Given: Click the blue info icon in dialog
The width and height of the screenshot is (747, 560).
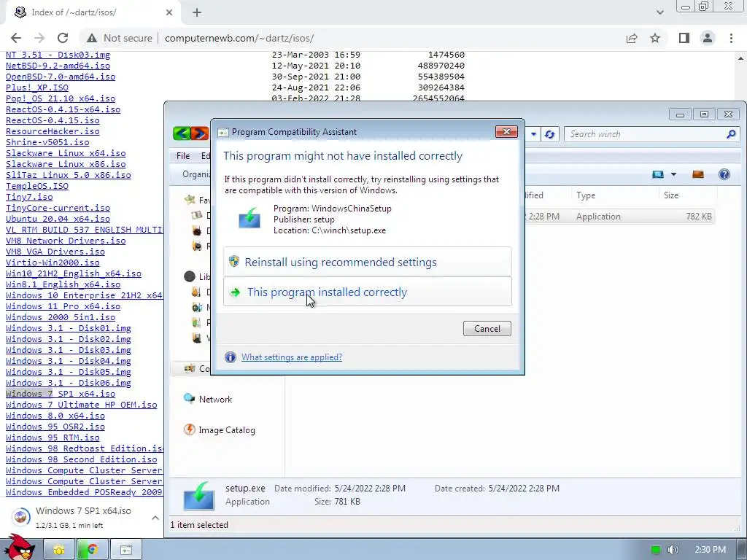Looking at the screenshot, I should click(x=230, y=357).
